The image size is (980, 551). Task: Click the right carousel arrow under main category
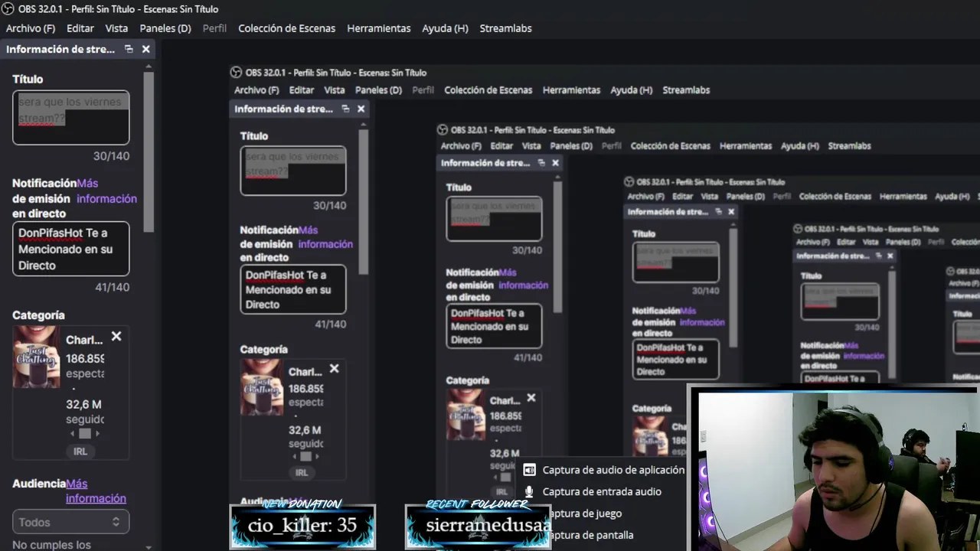pos(96,433)
